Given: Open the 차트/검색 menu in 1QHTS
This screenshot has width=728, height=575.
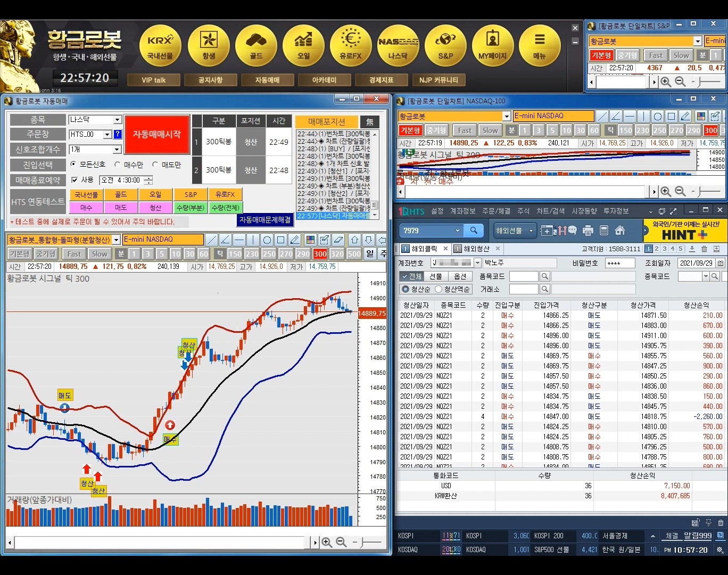Looking at the screenshot, I should point(550,211).
